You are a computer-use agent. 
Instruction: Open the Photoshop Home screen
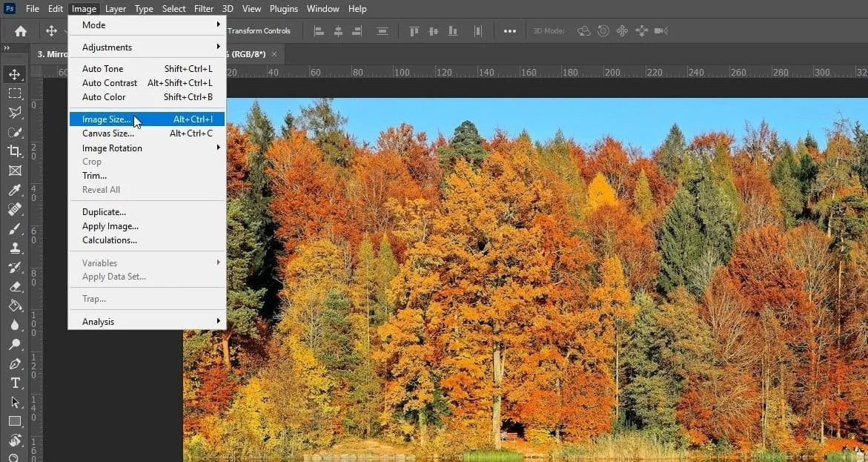click(19, 30)
